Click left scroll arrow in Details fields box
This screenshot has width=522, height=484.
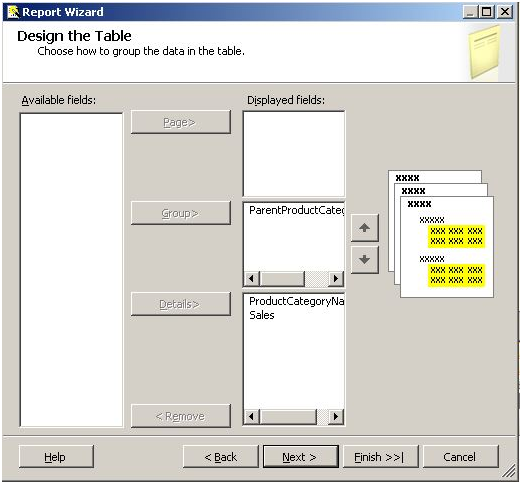[x=252, y=416]
